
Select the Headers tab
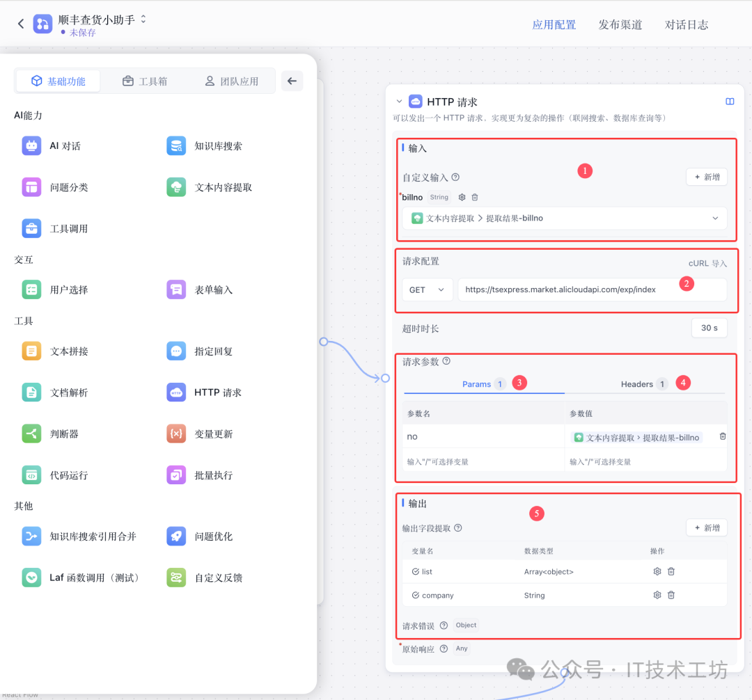644,384
